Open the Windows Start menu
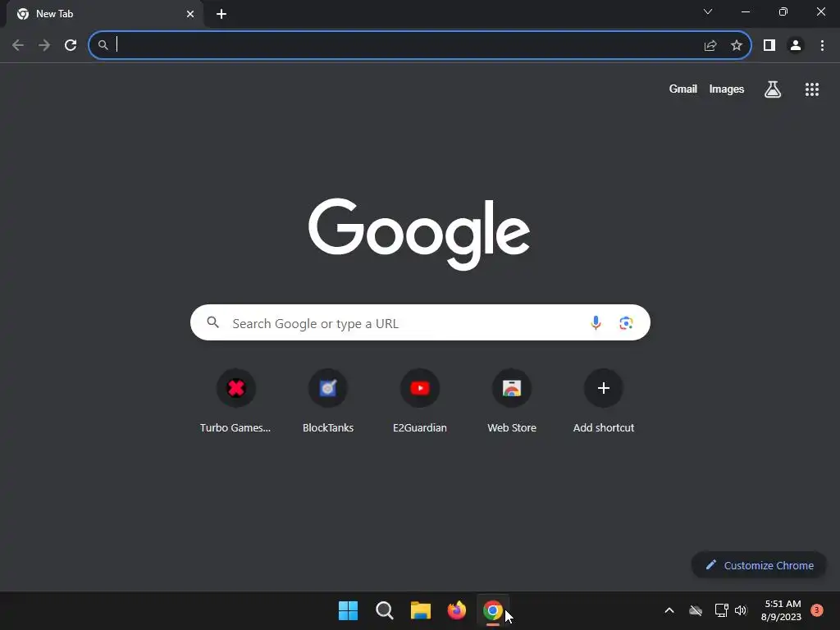The height and width of the screenshot is (630, 840). point(348,610)
